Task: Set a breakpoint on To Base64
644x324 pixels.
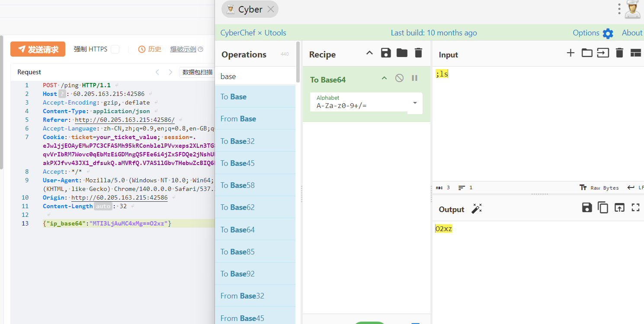Action: tap(414, 78)
